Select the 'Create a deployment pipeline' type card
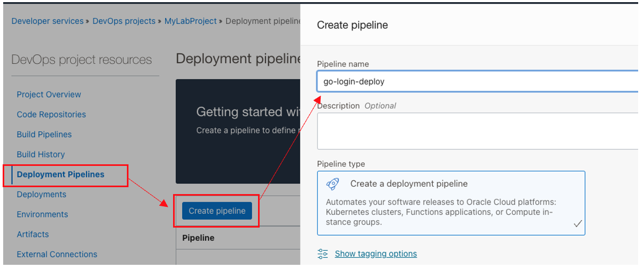Screen dimensions: 644x268 (451, 203)
